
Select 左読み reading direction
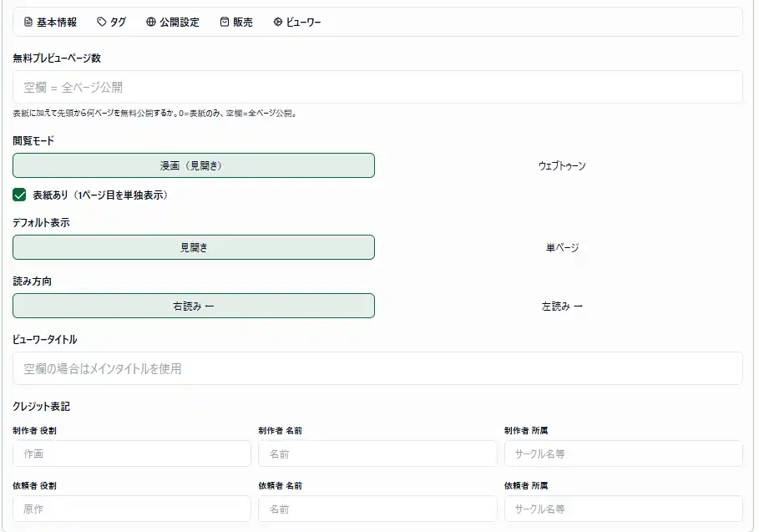561,306
